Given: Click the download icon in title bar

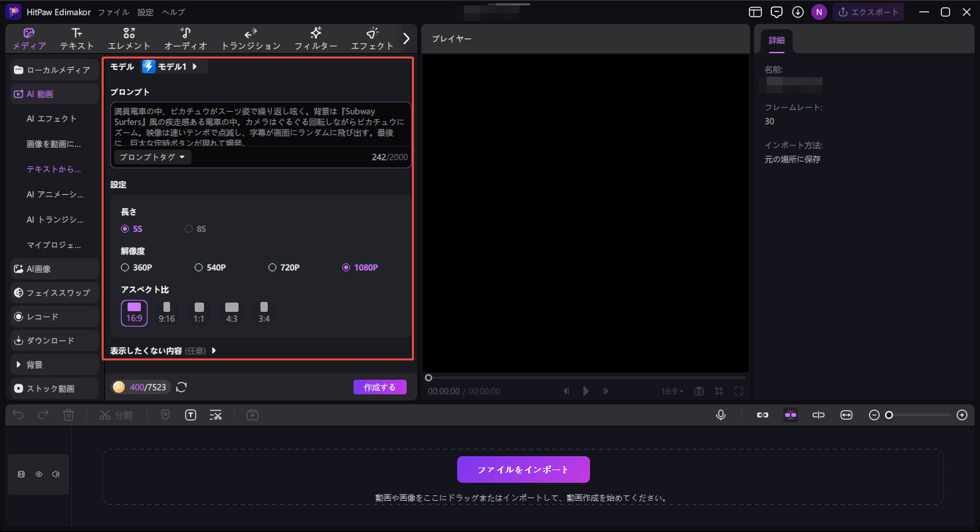Looking at the screenshot, I should click(x=798, y=12).
